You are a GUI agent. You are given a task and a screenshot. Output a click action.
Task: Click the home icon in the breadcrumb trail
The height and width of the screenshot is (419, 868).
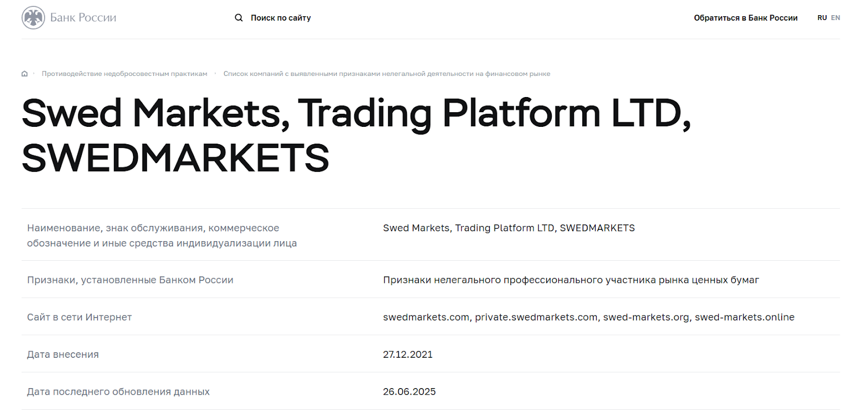[x=24, y=73]
